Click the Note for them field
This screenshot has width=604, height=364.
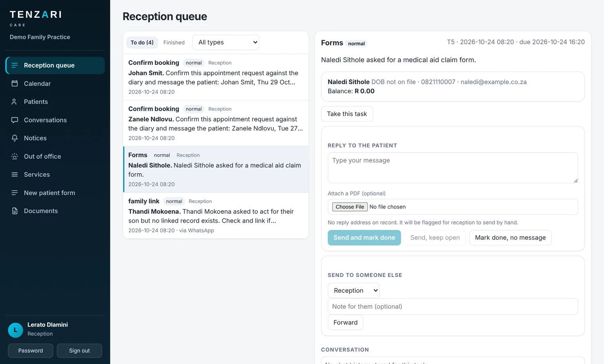[x=453, y=306]
